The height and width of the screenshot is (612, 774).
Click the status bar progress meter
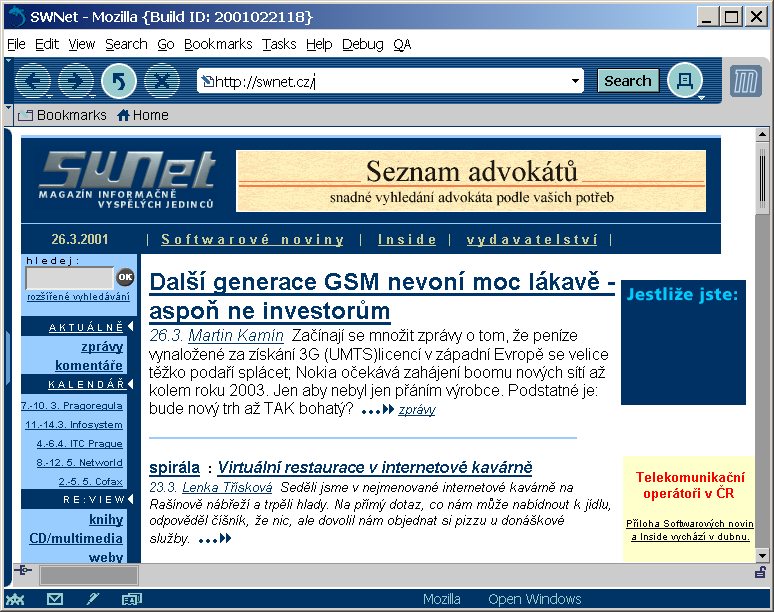coord(89,575)
